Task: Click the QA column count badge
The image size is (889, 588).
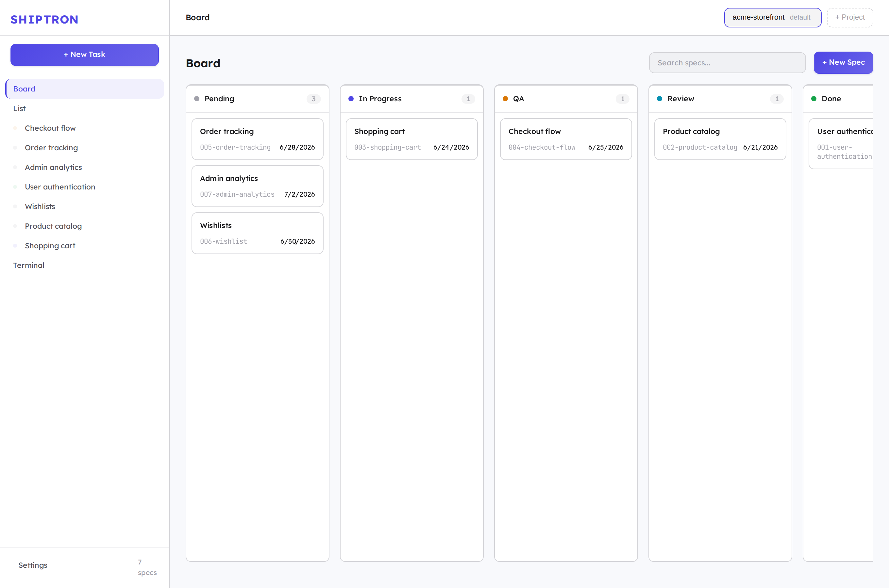Action: coord(622,99)
